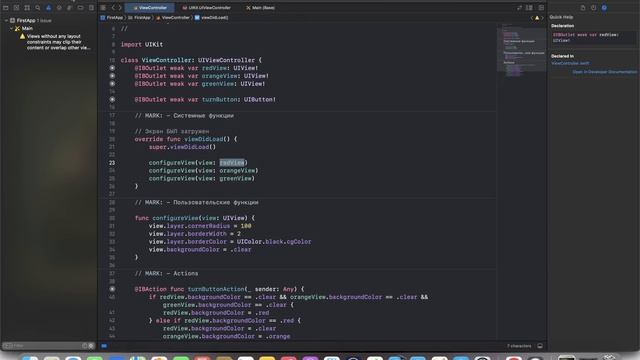Click 'super.viewDidLoad()' call
Image resolution: width=640 pixels, height=360 pixels.
tap(182, 147)
